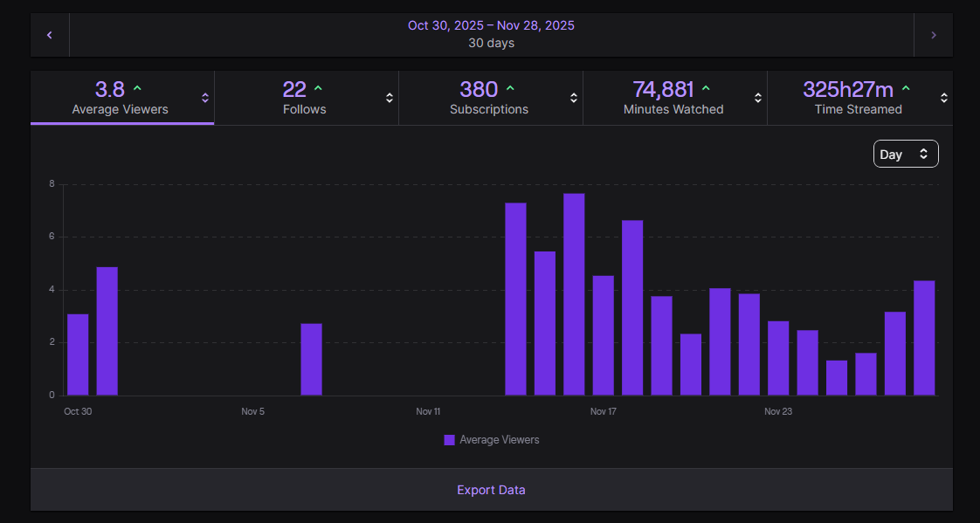Switch to the Follows tab

(304, 97)
